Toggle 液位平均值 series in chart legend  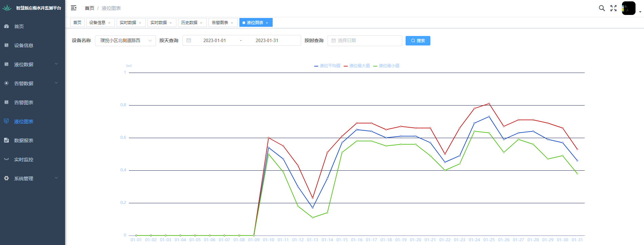click(327, 66)
